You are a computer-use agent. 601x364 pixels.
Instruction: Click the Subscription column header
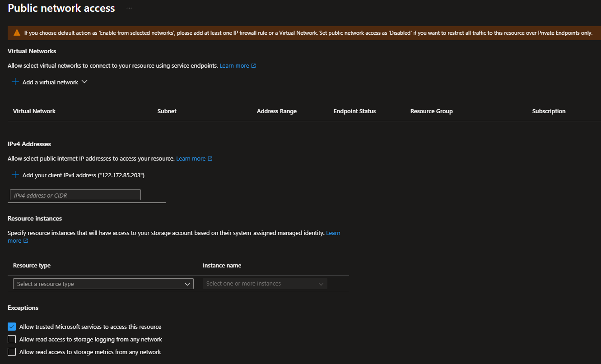[x=549, y=111]
